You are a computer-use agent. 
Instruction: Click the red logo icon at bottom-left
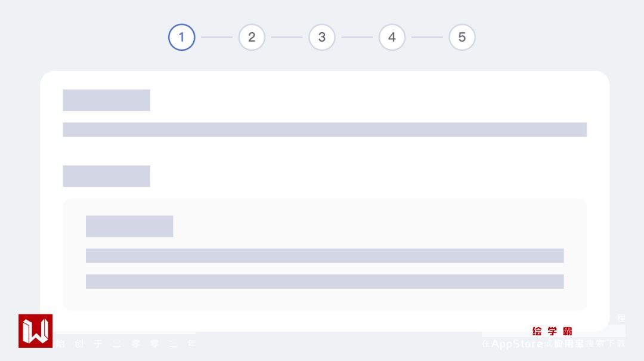coord(35,331)
